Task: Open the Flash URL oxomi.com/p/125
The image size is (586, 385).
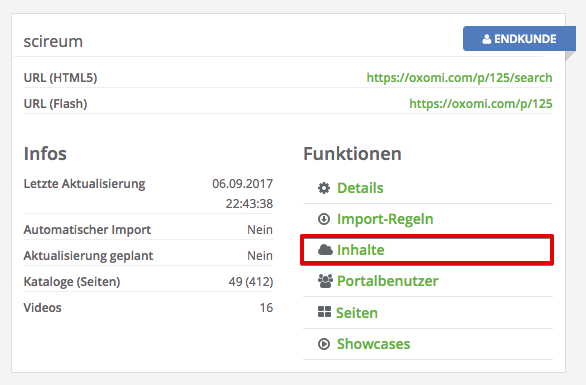Action: [x=481, y=104]
